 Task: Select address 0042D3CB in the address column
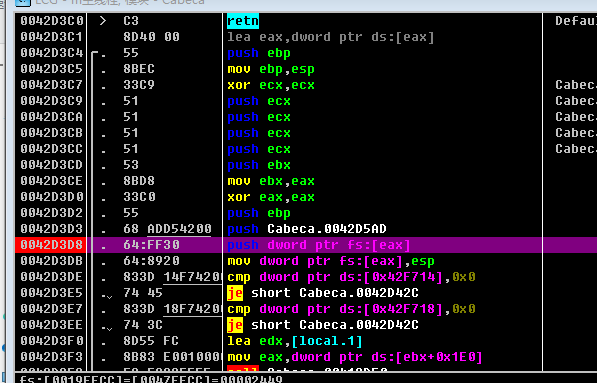pyautogui.click(x=51, y=133)
